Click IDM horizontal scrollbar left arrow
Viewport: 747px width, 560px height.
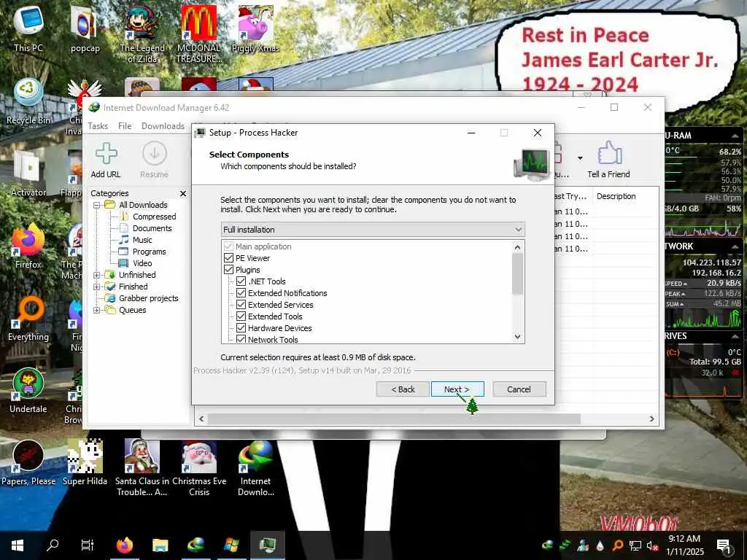tap(201, 419)
